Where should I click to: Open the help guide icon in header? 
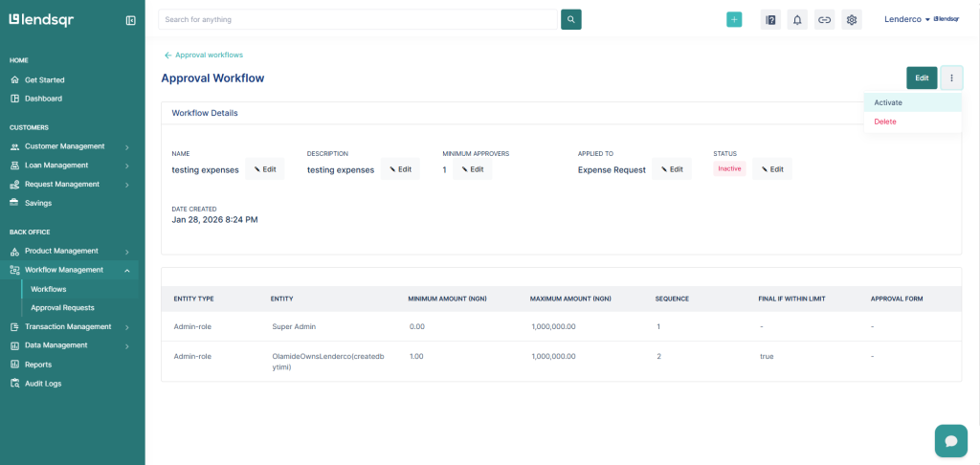[x=770, y=19]
